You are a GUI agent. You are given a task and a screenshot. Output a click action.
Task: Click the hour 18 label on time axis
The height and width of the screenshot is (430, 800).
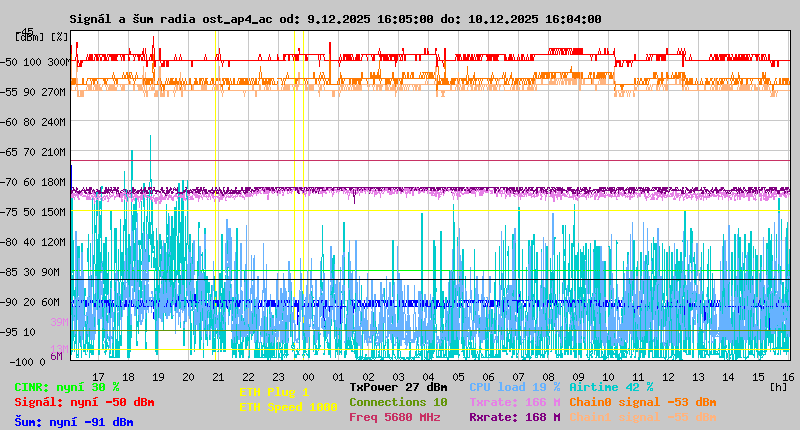(x=158, y=376)
